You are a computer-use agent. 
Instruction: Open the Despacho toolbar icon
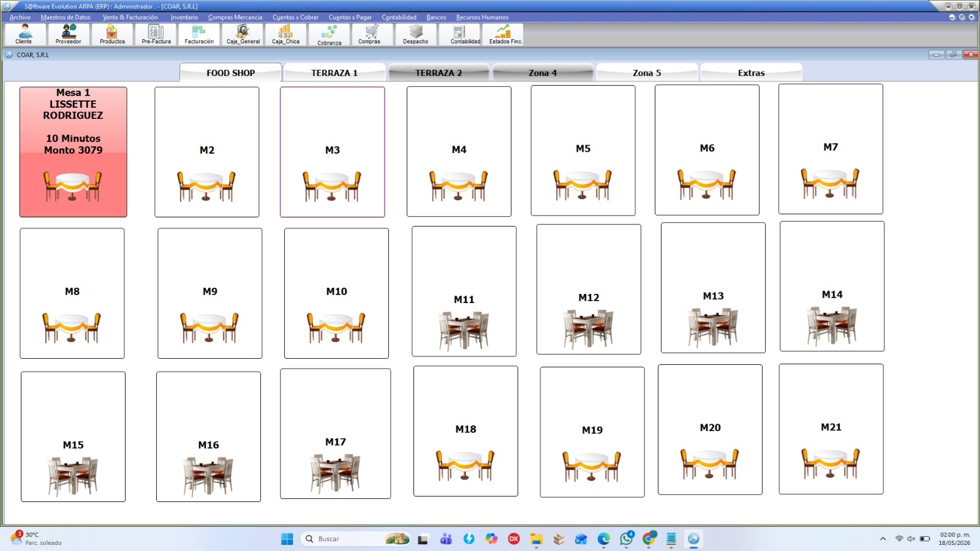(x=416, y=34)
